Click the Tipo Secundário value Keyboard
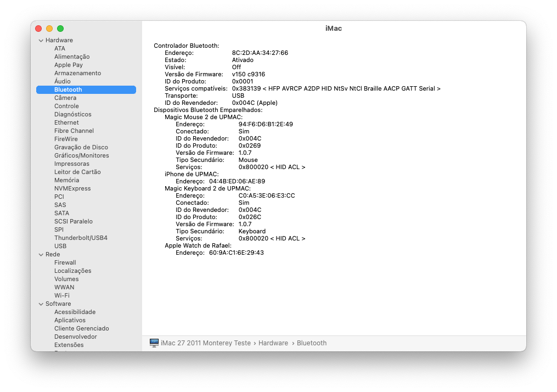Screen dimensions: 557x392 click(x=252, y=231)
